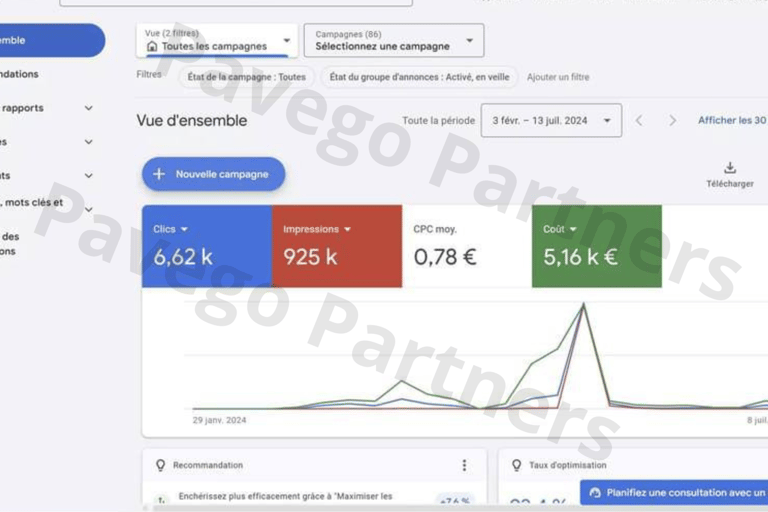Viewport: 768px width, 512px height.
Task: Expand the 'mots clés et' sidebar section chevron
Action: (x=89, y=209)
